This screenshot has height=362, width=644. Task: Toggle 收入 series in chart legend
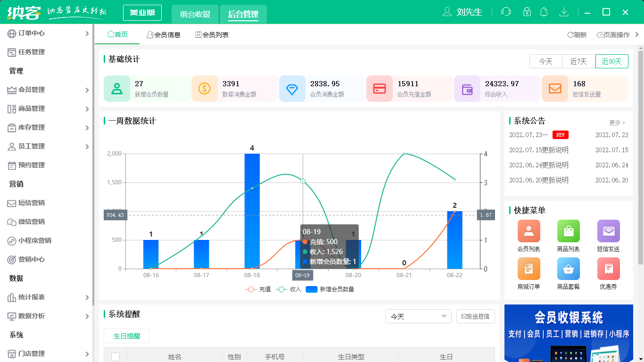pos(289,289)
